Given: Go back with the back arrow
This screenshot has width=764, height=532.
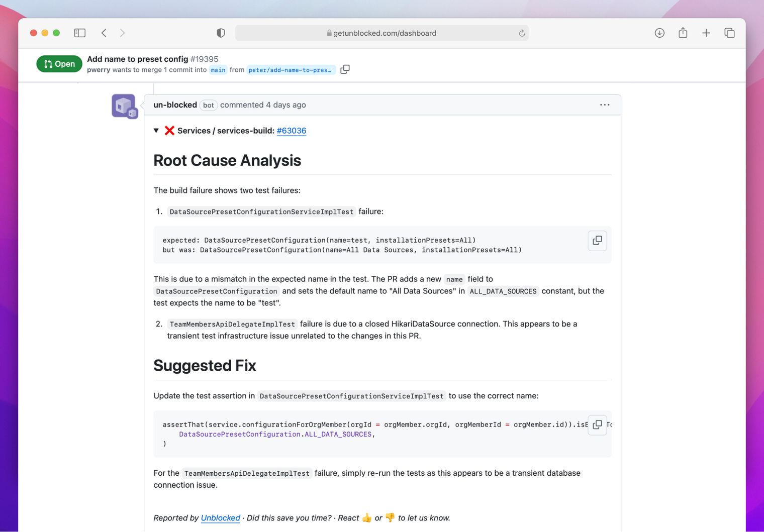Looking at the screenshot, I should (x=104, y=33).
